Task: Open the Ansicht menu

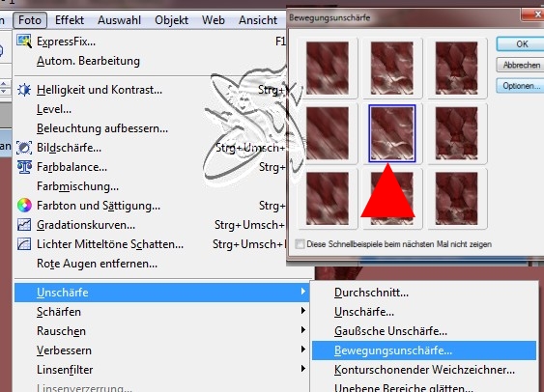Action: [x=258, y=20]
